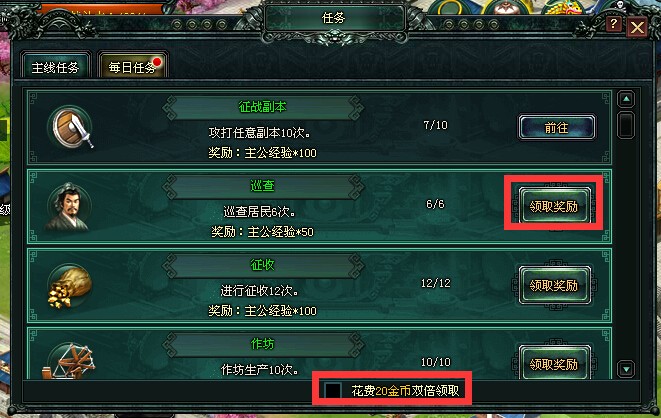Enable the 花费20金币双倍领取 checkbox

pyautogui.click(x=333, y=390)
